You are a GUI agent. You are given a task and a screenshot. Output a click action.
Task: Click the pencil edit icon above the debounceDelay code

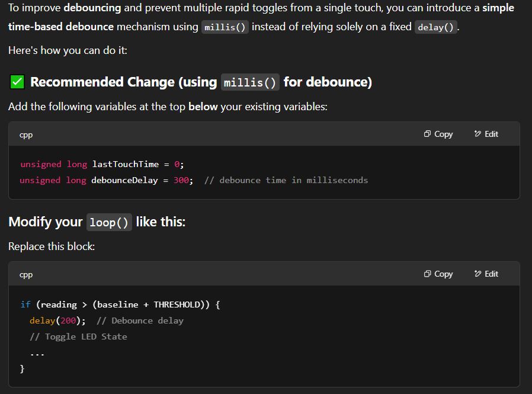477,134
